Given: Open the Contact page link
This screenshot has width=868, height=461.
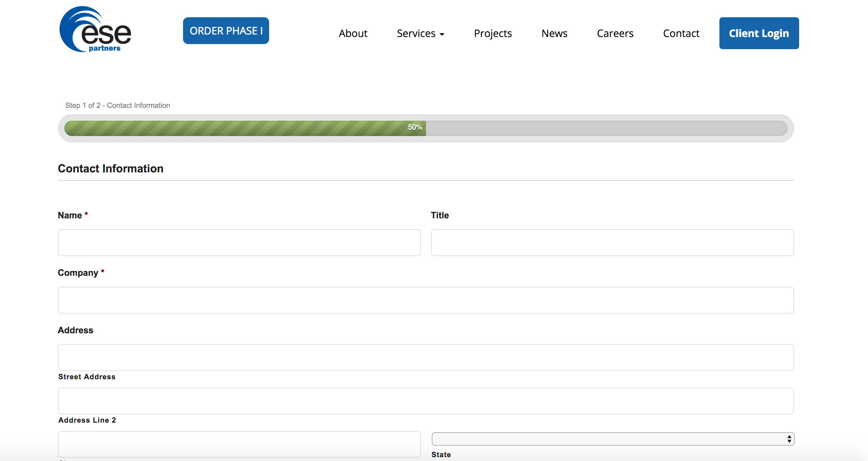Looking at the screenshot, I should [681, 34].
